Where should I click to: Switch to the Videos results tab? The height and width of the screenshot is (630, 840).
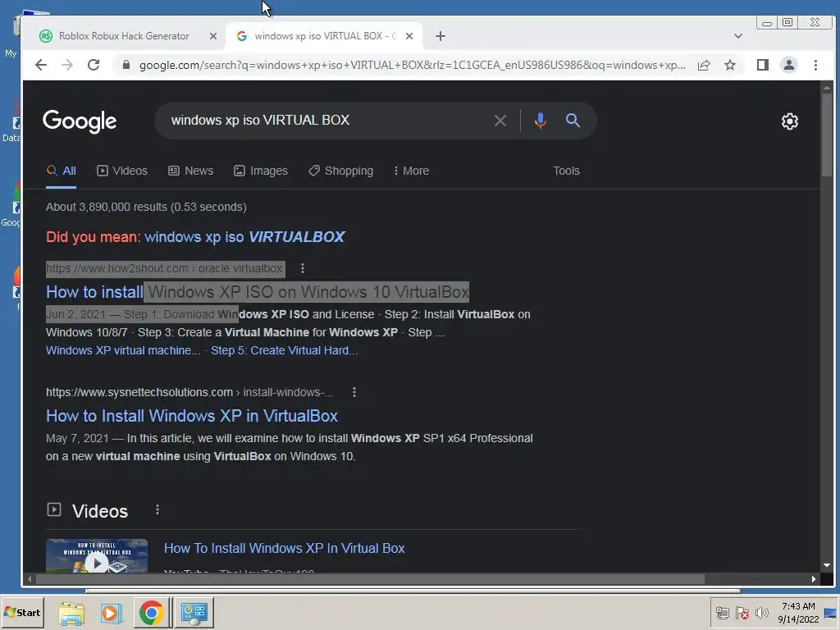[x=122, y=171]
